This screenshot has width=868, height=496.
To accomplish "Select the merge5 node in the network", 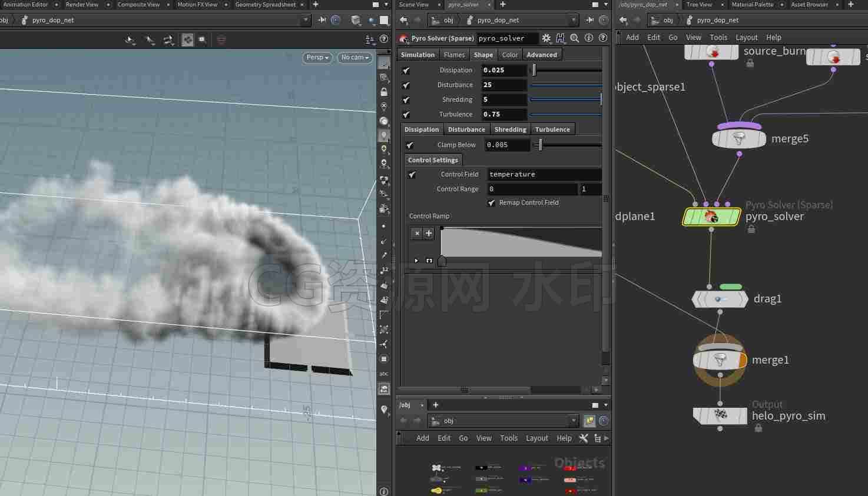I will pos(738,139).
